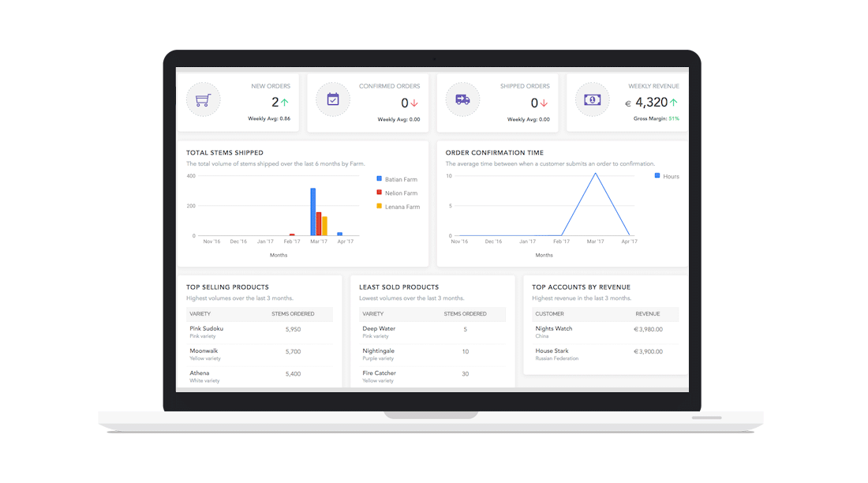Viewport: 868px width, 483px height.
Task: Click the green up arrow beside Weekly Revenue
Action: tap(674, 103)
